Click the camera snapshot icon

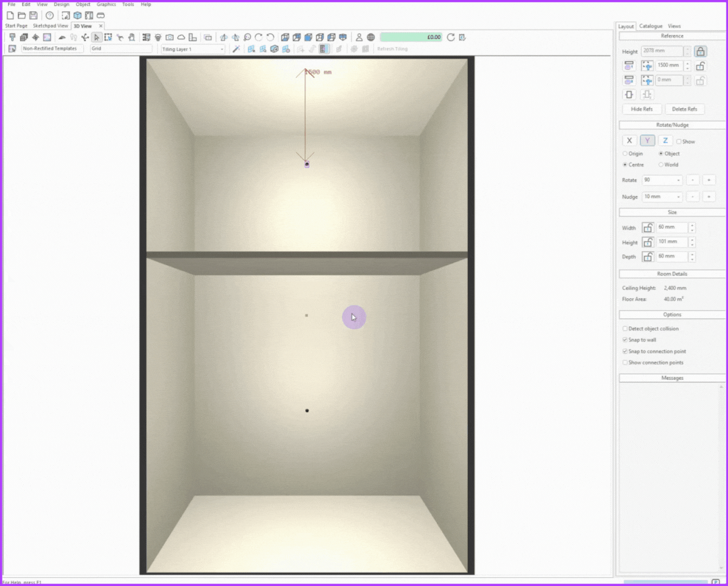(170, 37)
